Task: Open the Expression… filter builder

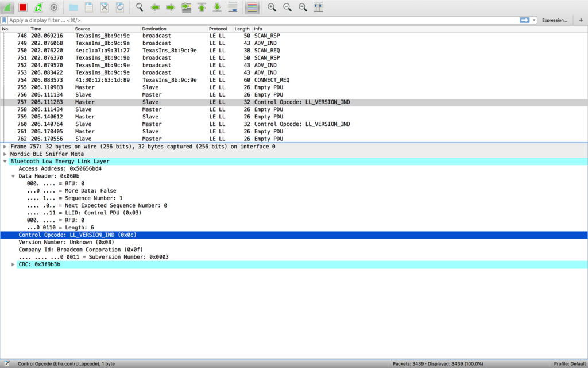Action: coord(554,20)
